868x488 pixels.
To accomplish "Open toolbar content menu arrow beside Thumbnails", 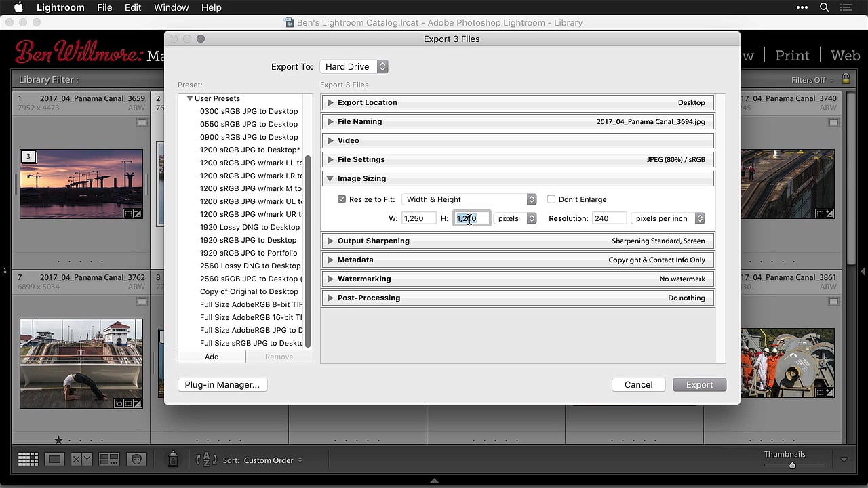I will pyautogui.click(x=844, y=460).
